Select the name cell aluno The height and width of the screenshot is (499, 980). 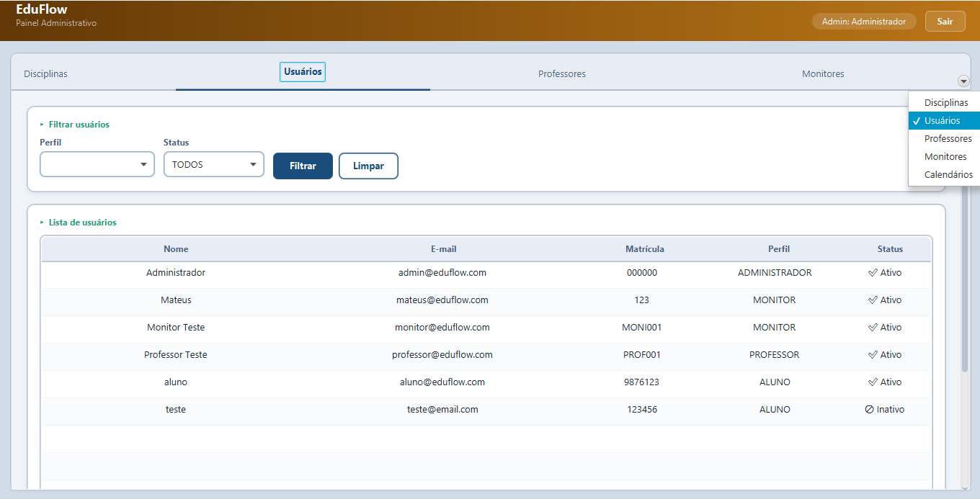pyautogui.click(x=176, y=382)
